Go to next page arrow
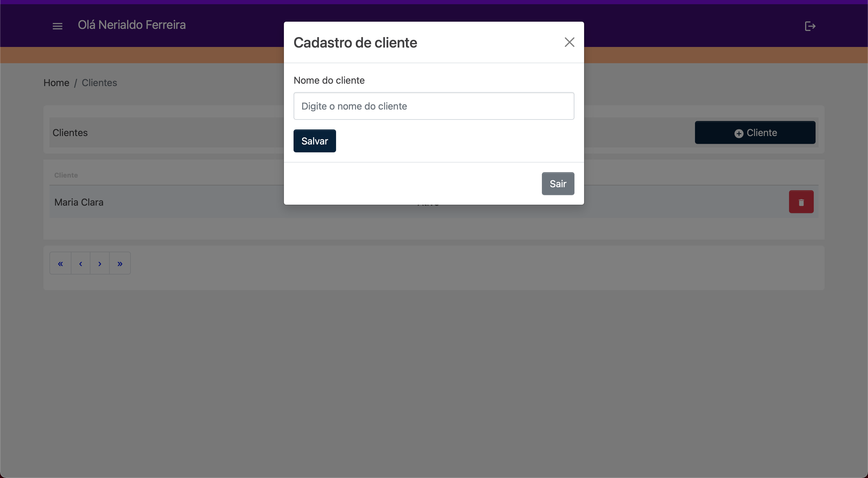 click(100, 264)
